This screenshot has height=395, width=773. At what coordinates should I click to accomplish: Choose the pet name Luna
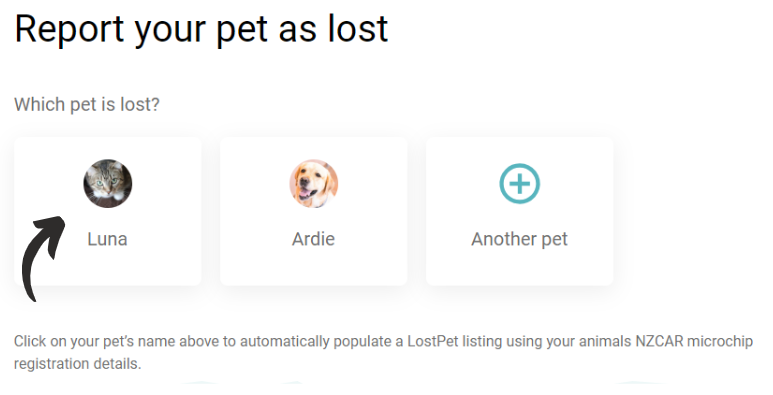pyautogui.click(x=107, y=239)
